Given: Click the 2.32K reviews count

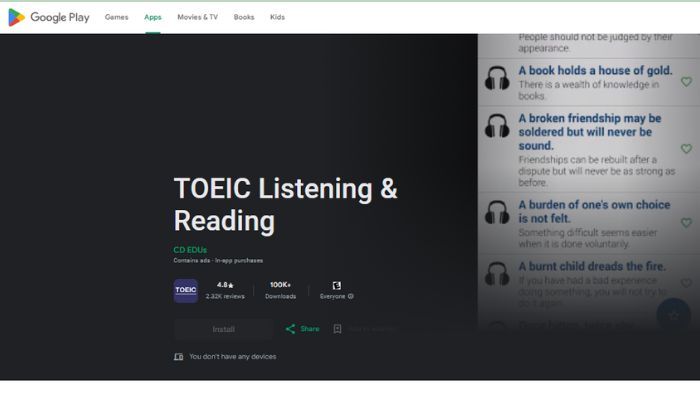Looking at the screenshot, I should pyautogui.click(x=225, y=296).
